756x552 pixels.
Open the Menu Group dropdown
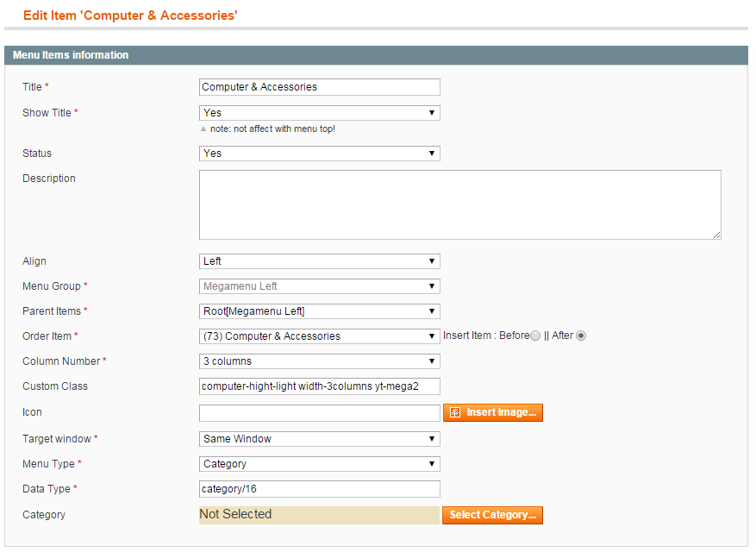pos(319,286)
